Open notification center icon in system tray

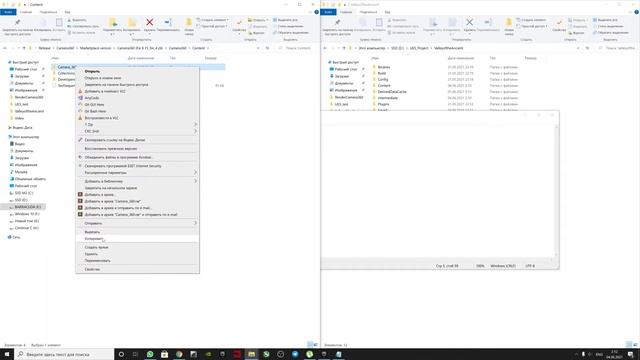pos(631,354)
